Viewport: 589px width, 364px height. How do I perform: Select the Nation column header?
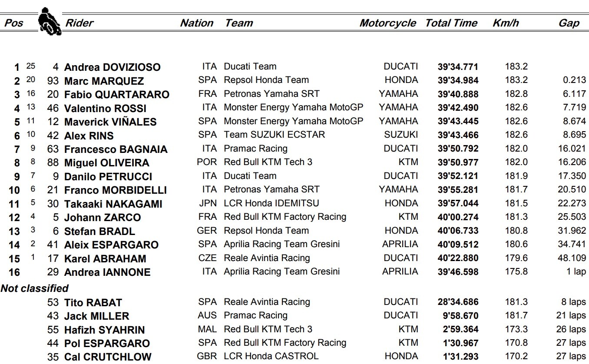(x=197, y=23)
